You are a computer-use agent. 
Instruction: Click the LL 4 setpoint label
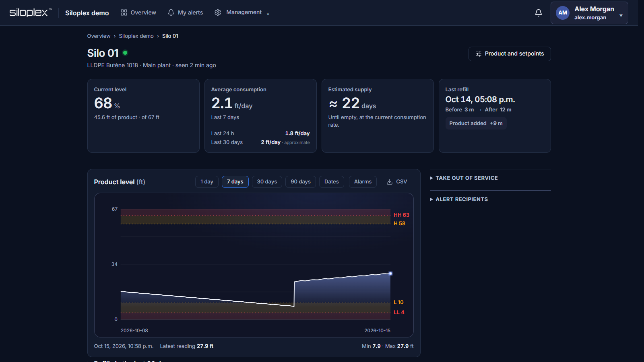pos(399,313)
